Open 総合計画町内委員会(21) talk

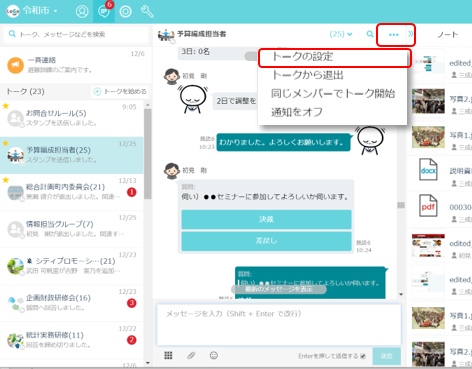click(72, 192)
